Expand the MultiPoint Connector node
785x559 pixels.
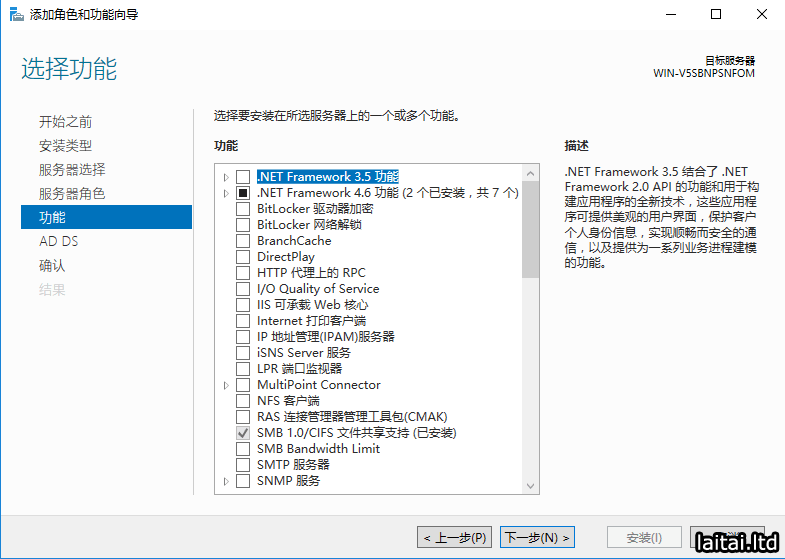[227, 385]
